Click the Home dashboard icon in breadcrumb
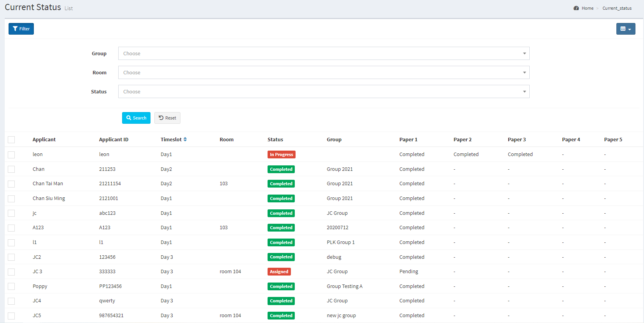Image resolution: width=644 pixels, height=323 pixels. pos(576,8)
